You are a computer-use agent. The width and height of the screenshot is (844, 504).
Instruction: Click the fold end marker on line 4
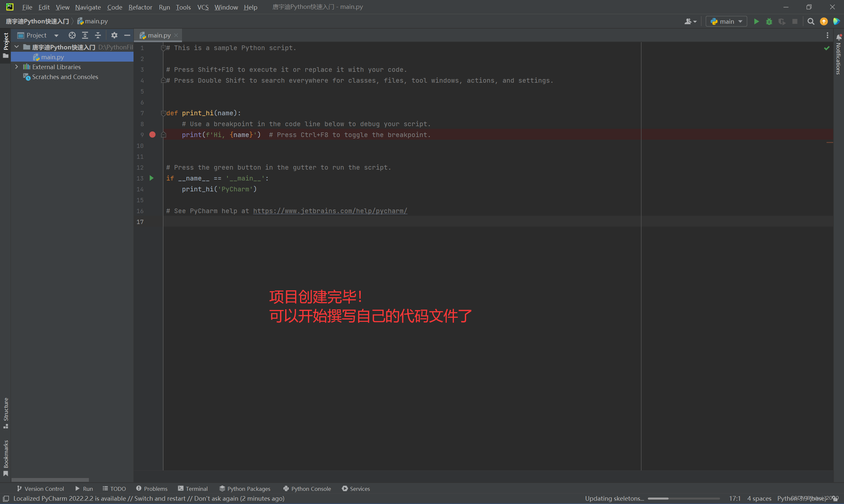[x=163, y=80]
